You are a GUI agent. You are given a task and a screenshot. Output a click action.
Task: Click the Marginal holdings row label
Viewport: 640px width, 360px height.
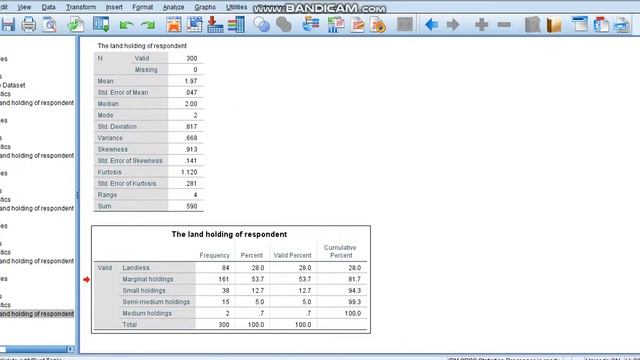pyautogui.click(x=148, y=279)
